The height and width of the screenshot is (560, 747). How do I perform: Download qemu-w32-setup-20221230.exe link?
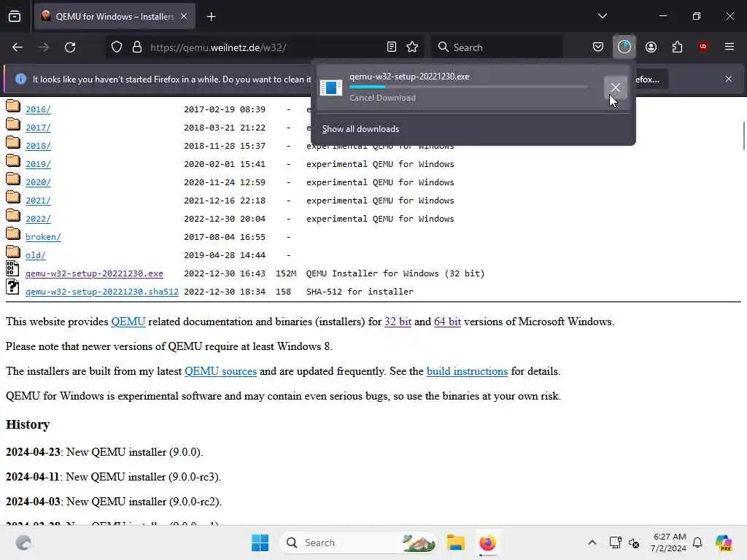pyautogui.click(x=94, y=273)
